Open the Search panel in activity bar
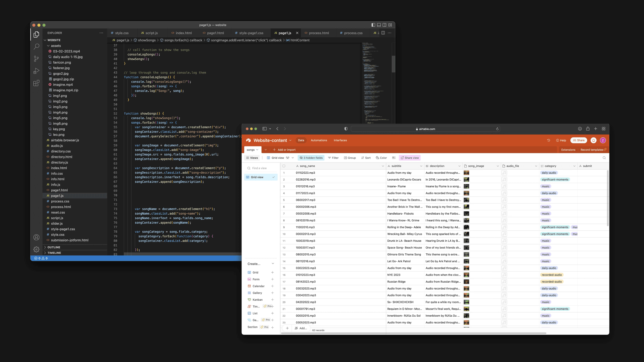This screenshot has height=362, width=644. 36,46
